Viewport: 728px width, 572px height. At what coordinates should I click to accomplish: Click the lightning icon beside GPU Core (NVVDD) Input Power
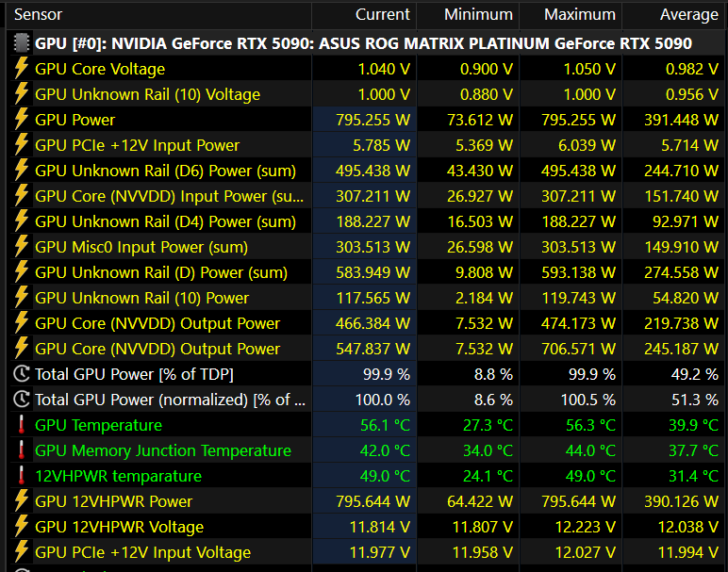[x=21, y=196]
